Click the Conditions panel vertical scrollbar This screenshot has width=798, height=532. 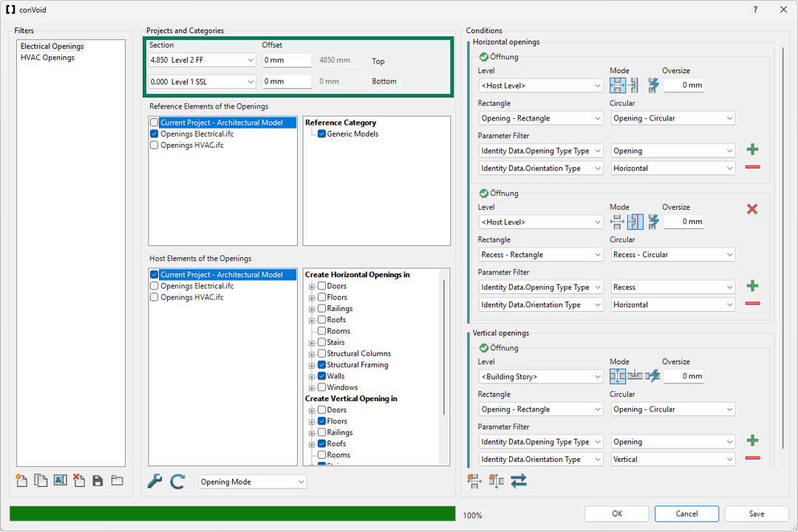pos(782,248)
